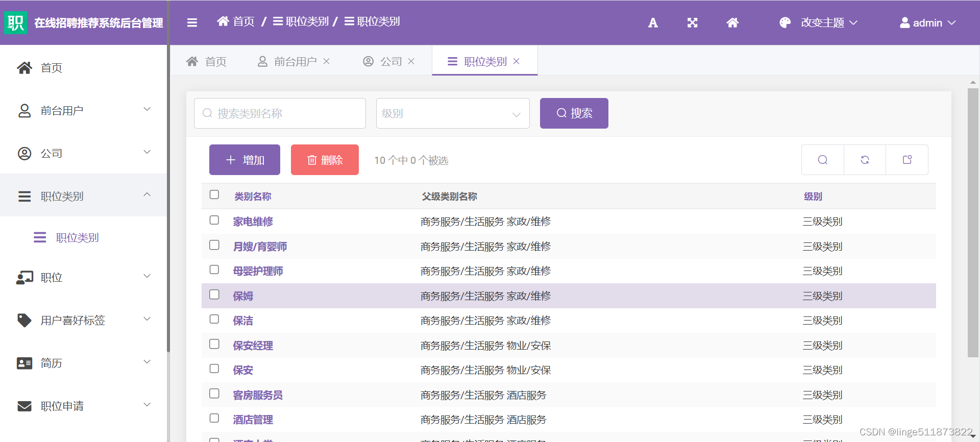Click the list icon of the 职位类别 submenu item
This screenshot has width=980, height=442.
click(x=40, y=237)
